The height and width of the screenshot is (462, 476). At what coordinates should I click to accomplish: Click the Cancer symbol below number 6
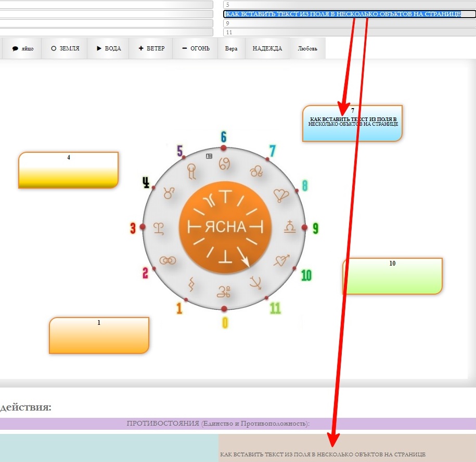pyautogui.click(x=224, y=164)
